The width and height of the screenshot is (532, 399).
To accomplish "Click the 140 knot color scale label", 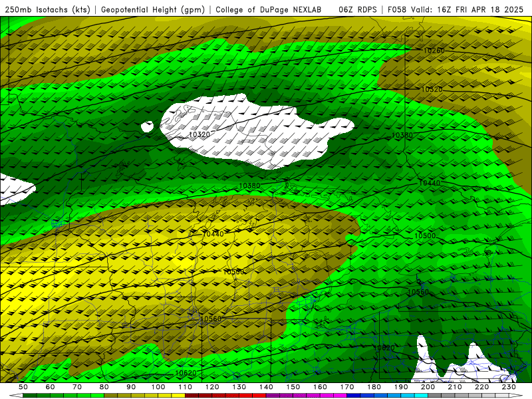I will (x=266, y=387).
